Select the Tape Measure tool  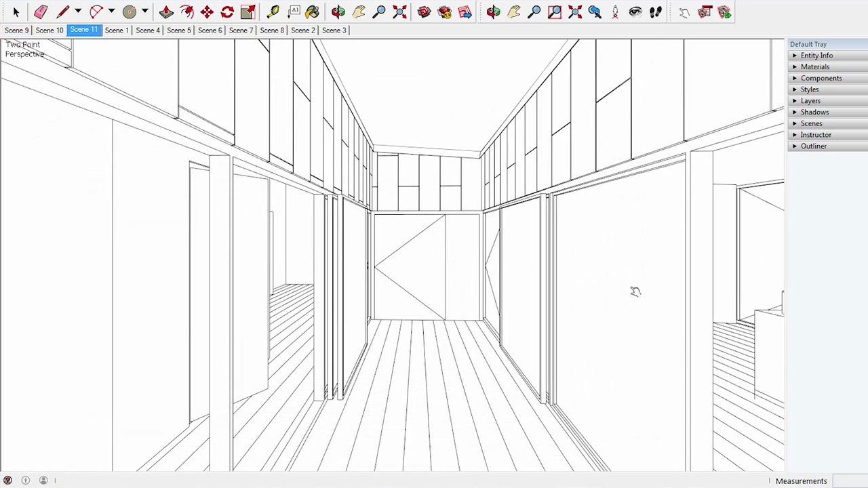pyautogui.click(x=273, y=12)
